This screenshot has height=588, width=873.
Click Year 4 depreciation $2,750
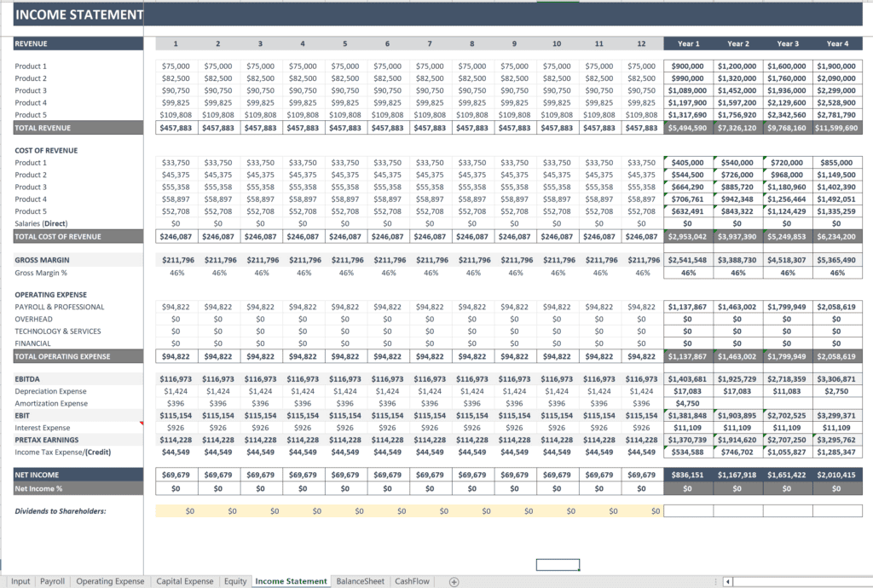click(x=837, y=392)
